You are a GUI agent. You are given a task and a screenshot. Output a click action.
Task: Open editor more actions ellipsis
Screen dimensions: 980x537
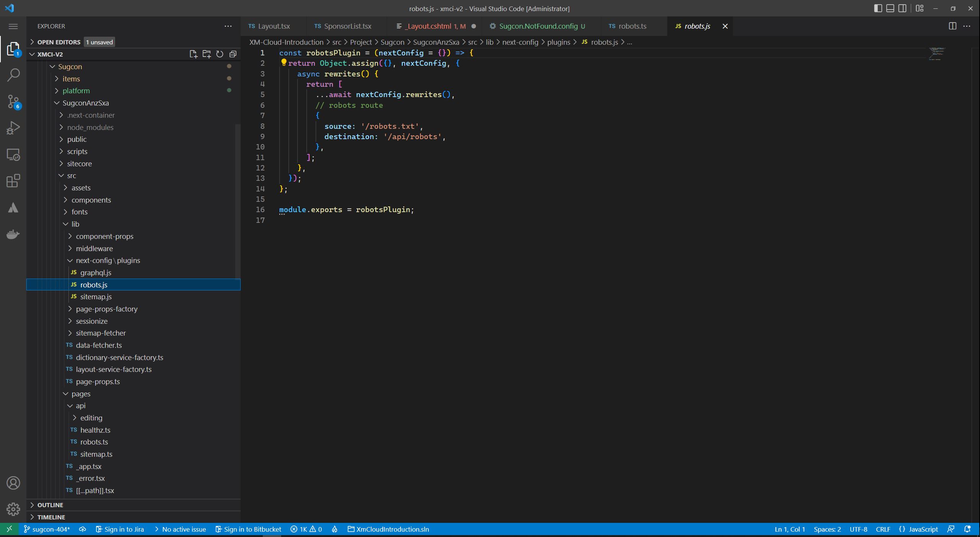(967, 26)
